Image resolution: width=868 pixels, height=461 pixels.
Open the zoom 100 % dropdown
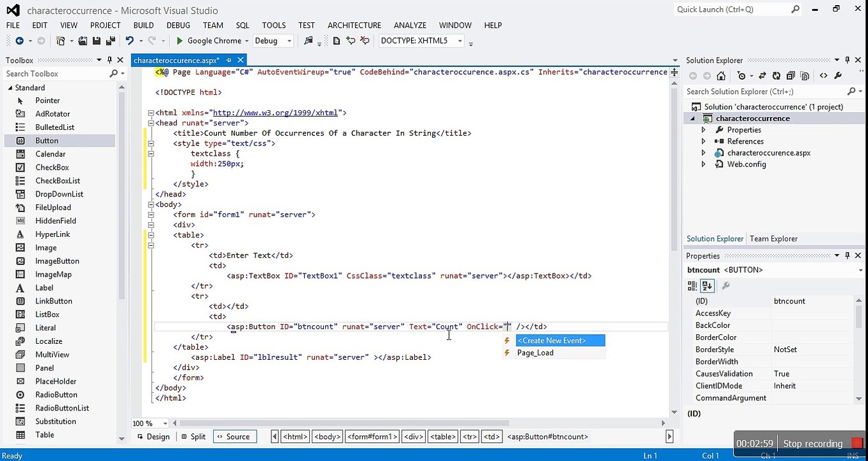(165, 423)
